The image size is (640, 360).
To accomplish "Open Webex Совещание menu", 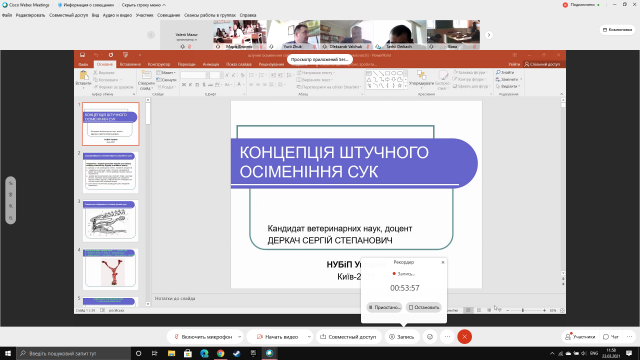I will 169,15.
